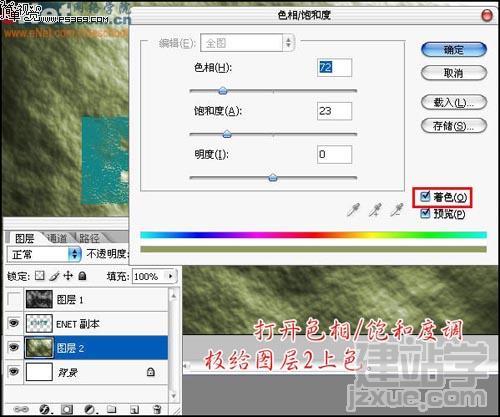Add a layer mask
The height and width of the screenshot is (417, 500).
pyautogui.click(x=67, y=409)
